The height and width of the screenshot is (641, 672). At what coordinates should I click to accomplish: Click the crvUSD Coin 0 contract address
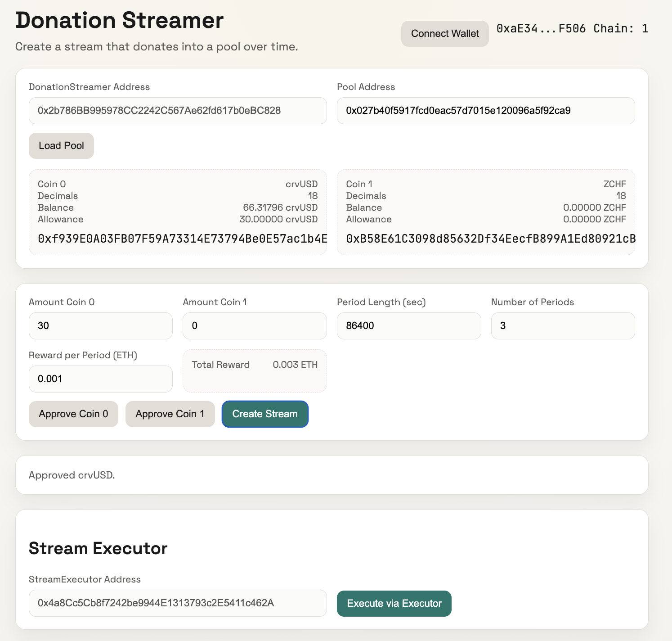pyautogui.click(x=182, y=239)
